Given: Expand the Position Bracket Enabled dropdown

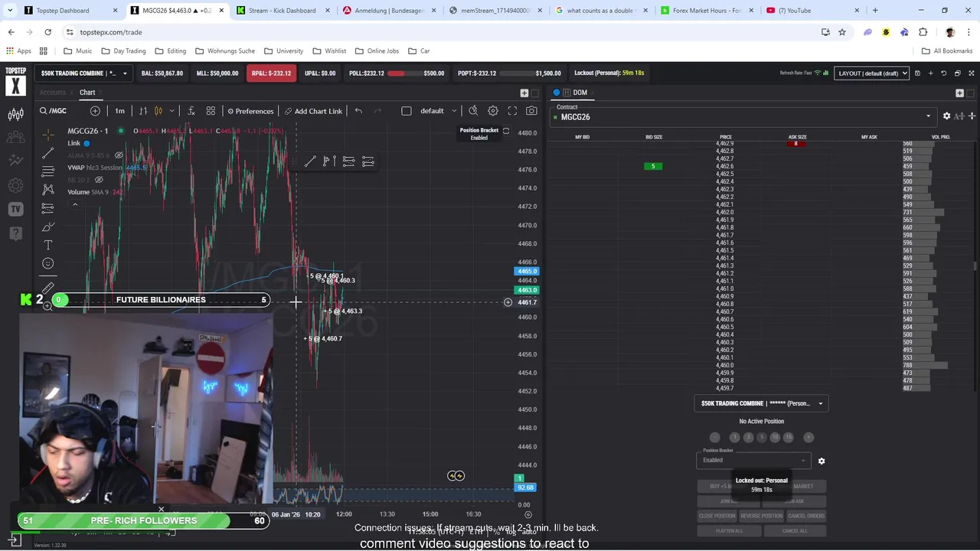Looking at the screenshot, I should pyautogui.click(x=753, y=460).
